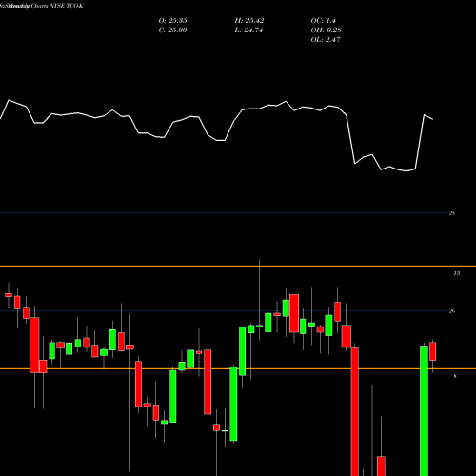This screenshot has height=476, width=476.
Task: Click the '8' label under the lower orange line
Action: [x=455, y=376]
